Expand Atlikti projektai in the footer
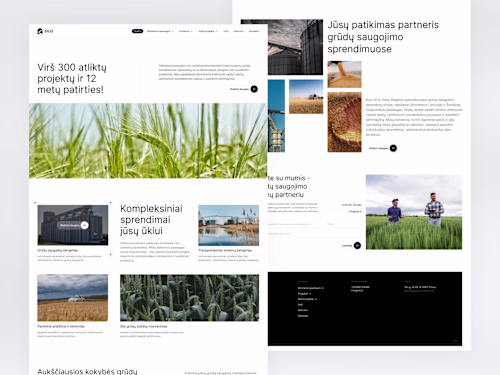Viewport: 500px width, 375px height. coord(307,299)
